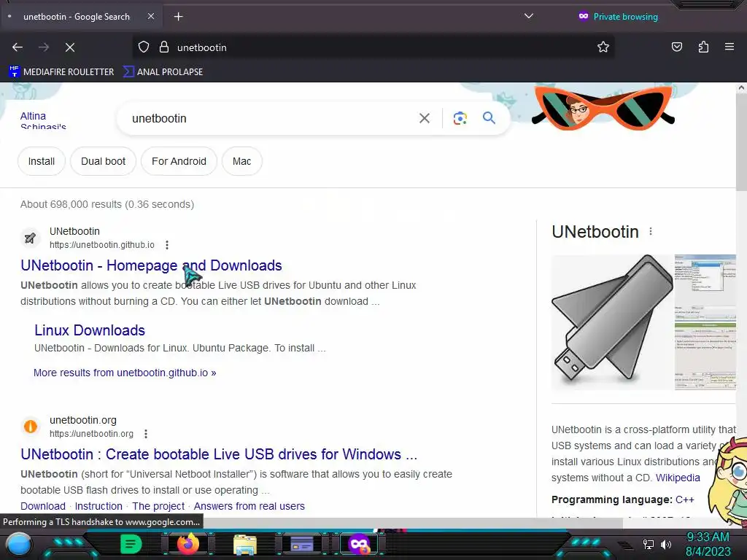
Task: Open The project sitelink
Action: point(158,506)
